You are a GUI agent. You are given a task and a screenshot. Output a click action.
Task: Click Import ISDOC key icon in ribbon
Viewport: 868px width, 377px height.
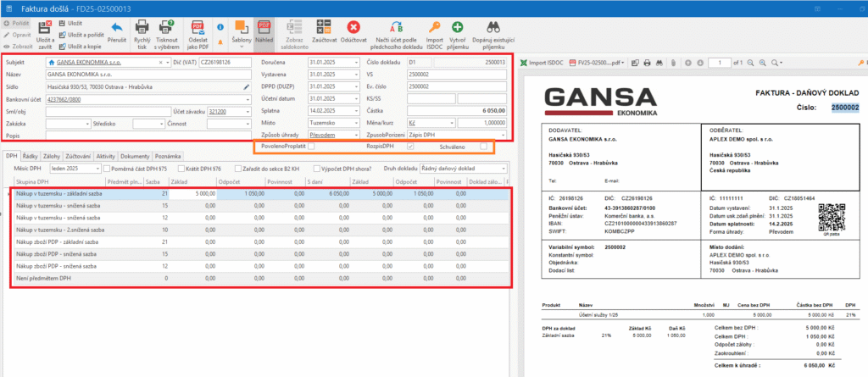tap(435, 27)
